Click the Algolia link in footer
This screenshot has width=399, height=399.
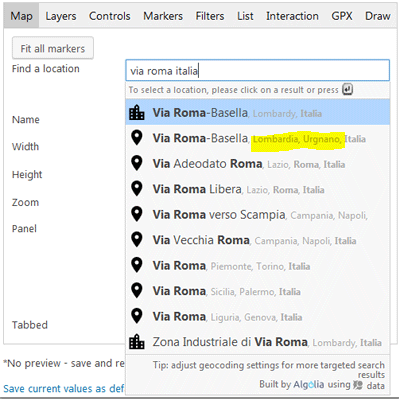coord(308,385)
